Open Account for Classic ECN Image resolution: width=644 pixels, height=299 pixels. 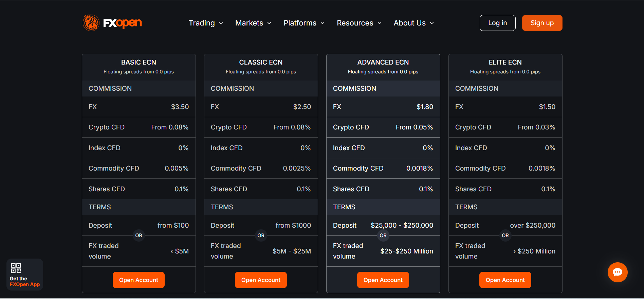tap(261, 280)
